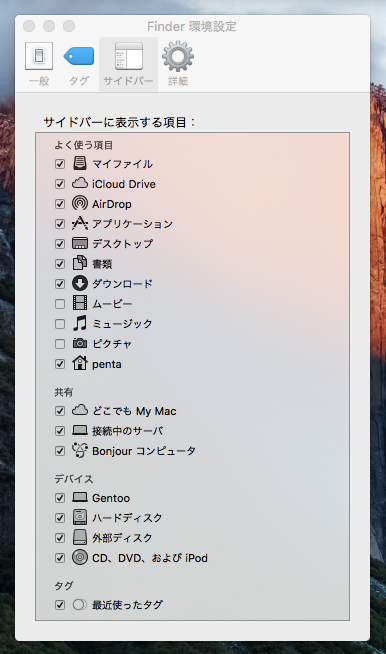
Task: Toggle the Bonjour コンピュータ checkbox
Action: coord(60,451)
